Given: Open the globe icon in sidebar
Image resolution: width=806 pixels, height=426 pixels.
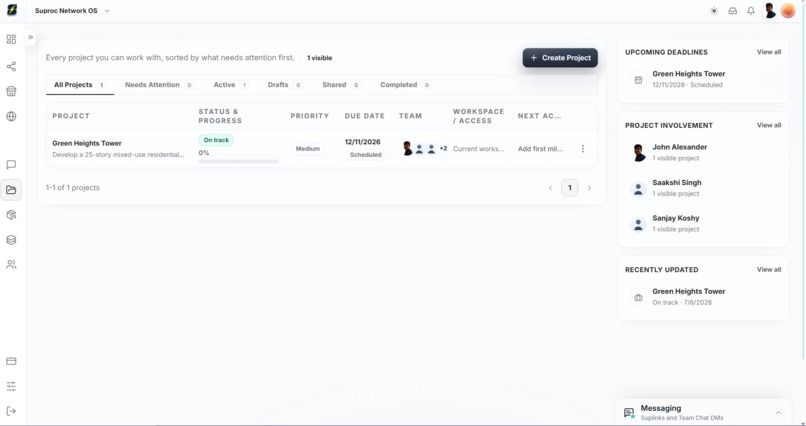Looking at the screenshot, I should pos(11,117).
